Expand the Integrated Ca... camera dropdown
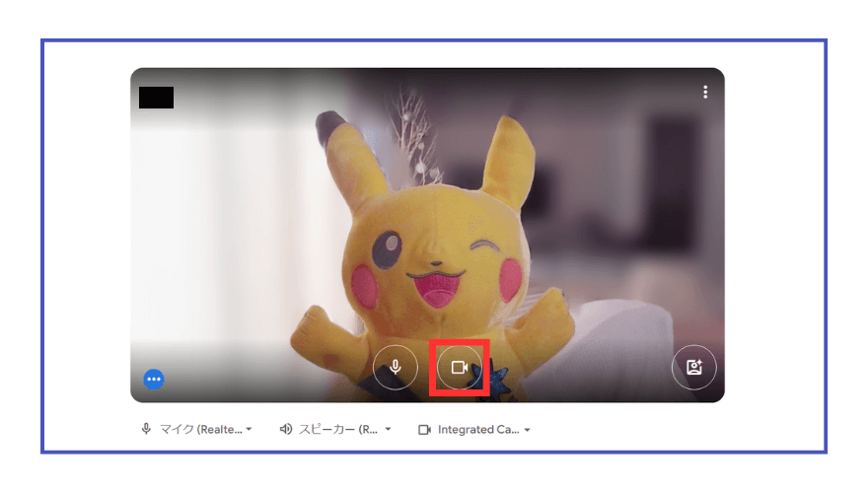 pos(475,430)
